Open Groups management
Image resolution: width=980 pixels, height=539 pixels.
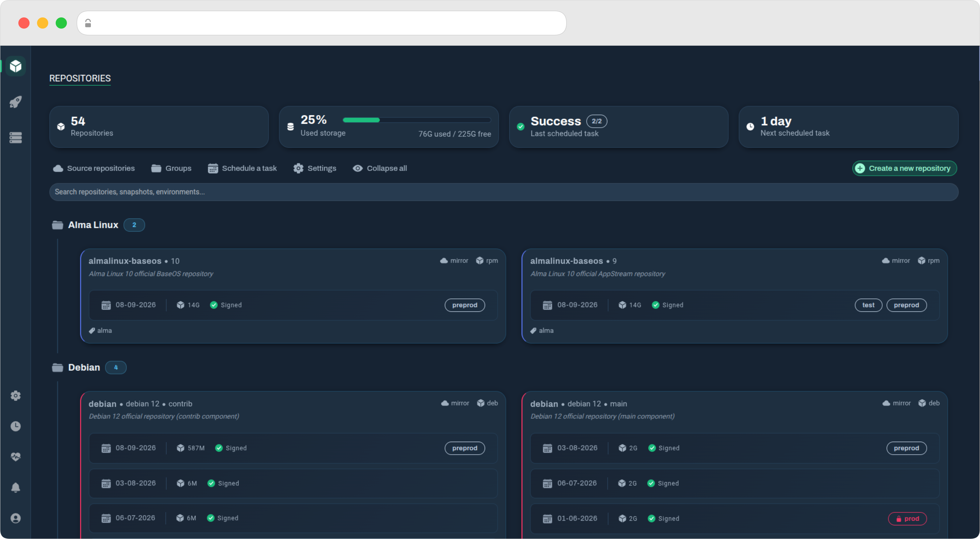[171, 168]
